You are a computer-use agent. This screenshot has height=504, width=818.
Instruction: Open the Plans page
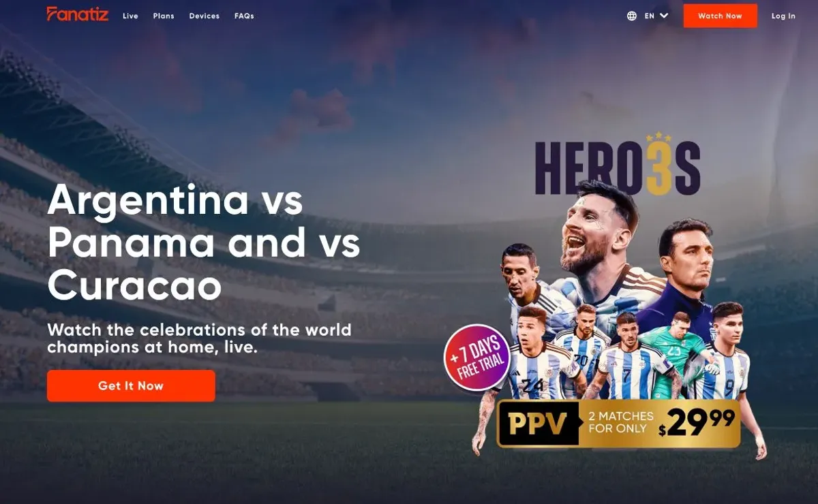(164, 16)
